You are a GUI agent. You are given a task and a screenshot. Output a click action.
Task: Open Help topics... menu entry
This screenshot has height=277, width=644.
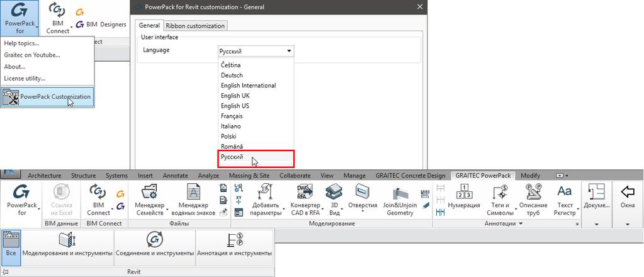pyautogui.click(x=21, y=43)
